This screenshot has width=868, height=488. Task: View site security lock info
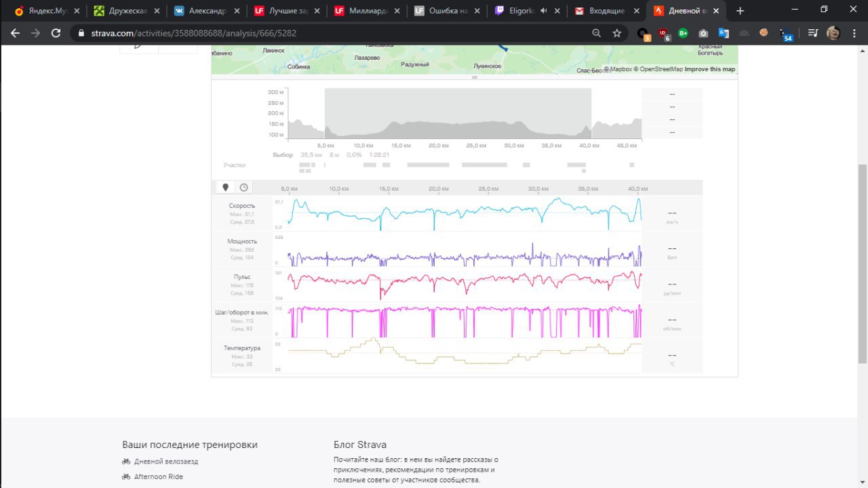[x=81, y=33]
